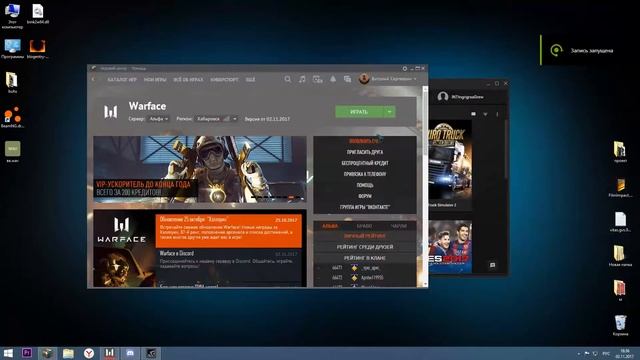The width and height of the screenshot is (640, 360).
Task: Click the user avatar in the game center header
Action: (364, 79)
